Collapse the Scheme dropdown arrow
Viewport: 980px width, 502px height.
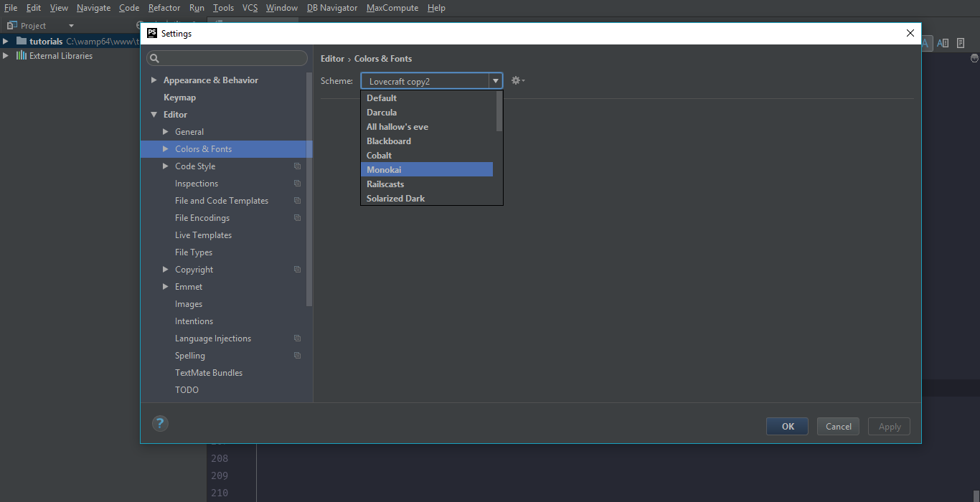click(495, 81)
